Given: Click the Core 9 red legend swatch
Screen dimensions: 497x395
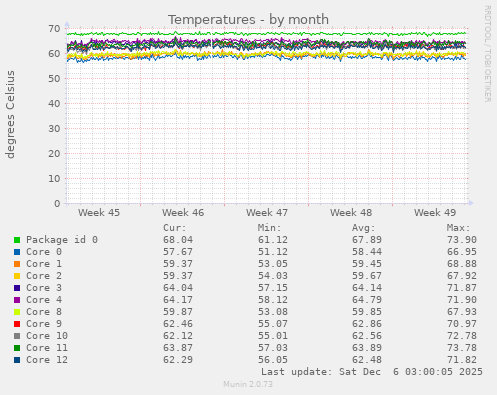Looking at the screenshot, I should click(x=17, y=324).
